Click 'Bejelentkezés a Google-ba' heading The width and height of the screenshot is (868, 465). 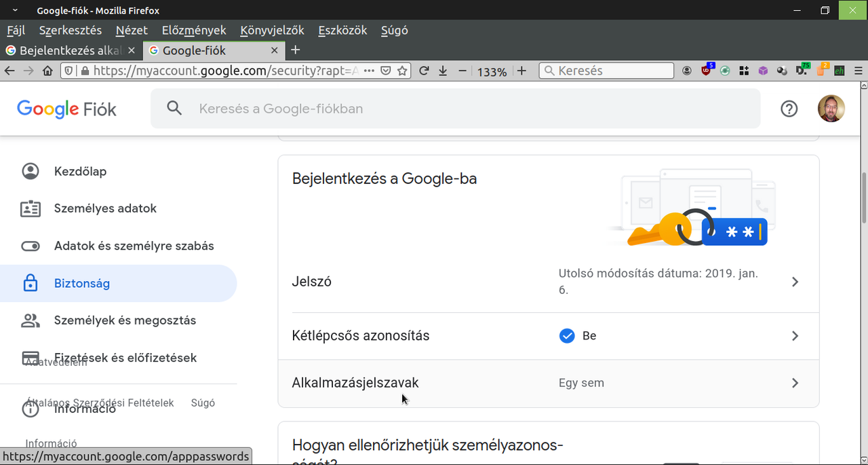tap(384, 179)
